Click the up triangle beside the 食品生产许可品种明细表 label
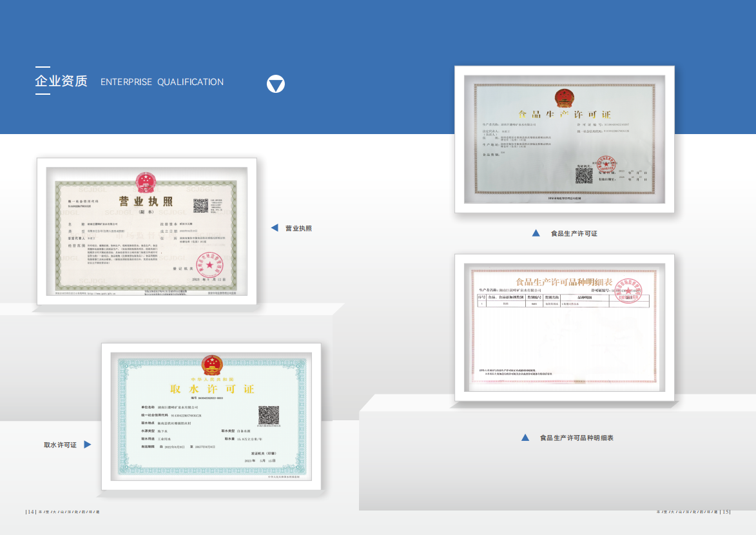 (525, 438)
